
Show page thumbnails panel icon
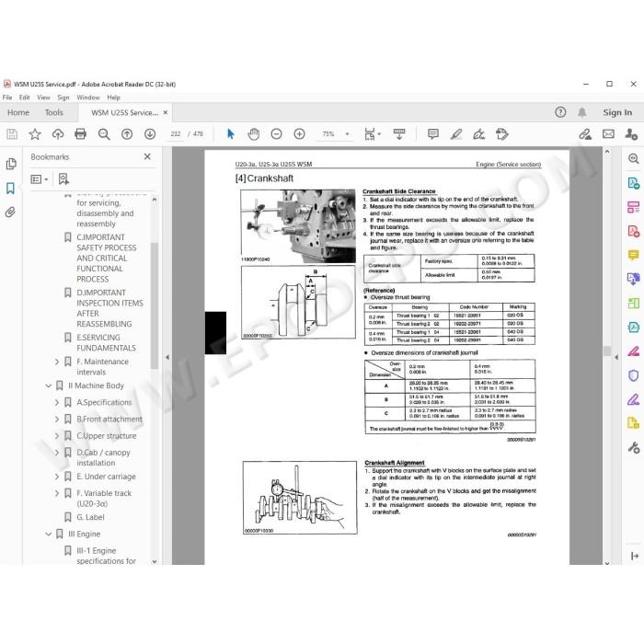11,164
